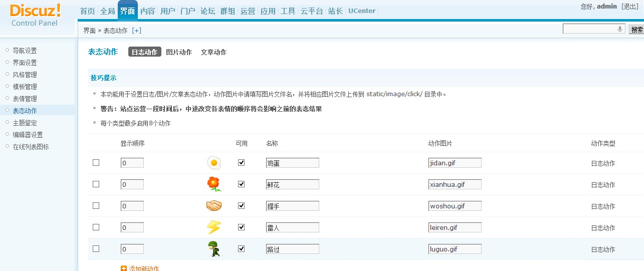The width and height of the screenshot is (644, 271).
Task: Switch to 图片动作 tab
Action: (x=179, y=52)
